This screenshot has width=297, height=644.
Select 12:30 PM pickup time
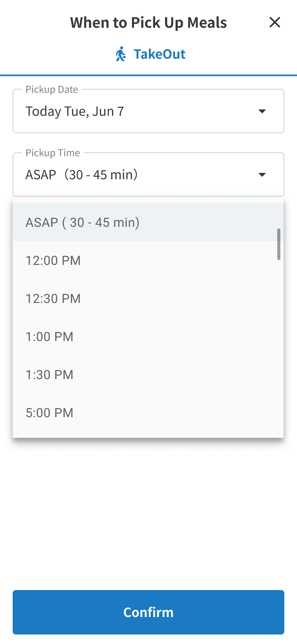[148, 298]
